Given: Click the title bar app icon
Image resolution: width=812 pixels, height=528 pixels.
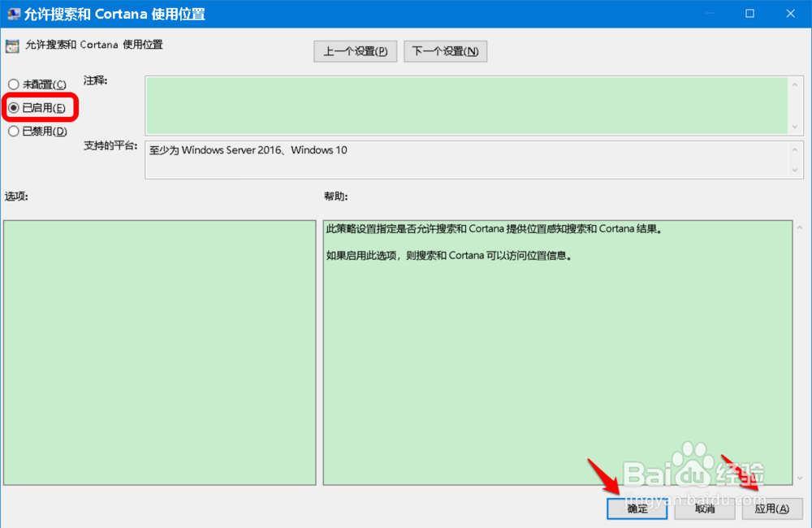Looking at the screenshot, I should [14, 14].
